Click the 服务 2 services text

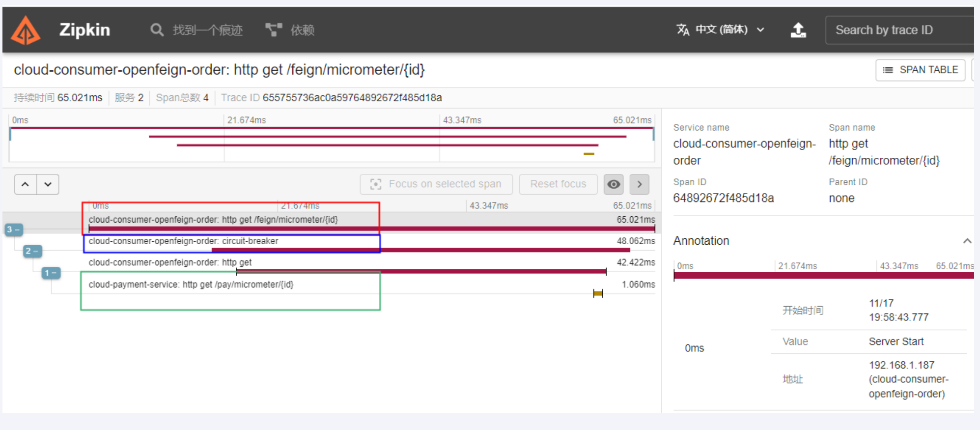129,98
